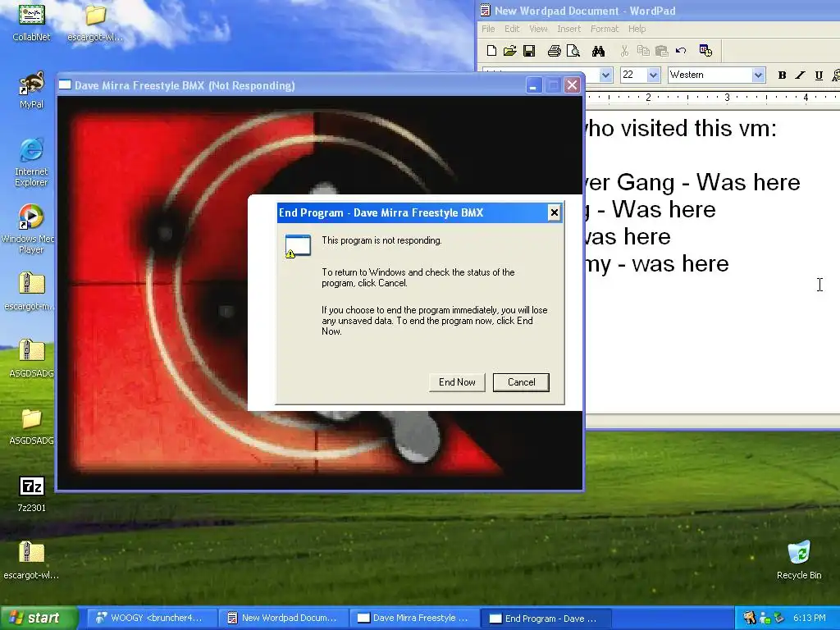Screen dimensions: 840x630
Task: Click the Save disk icon in WordPad
Action: tap(529, 51)
